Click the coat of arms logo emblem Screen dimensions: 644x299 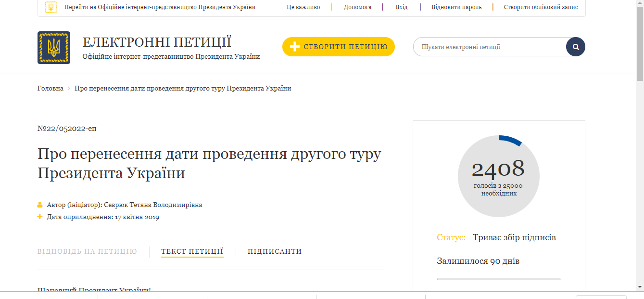[x=53, y=47]
